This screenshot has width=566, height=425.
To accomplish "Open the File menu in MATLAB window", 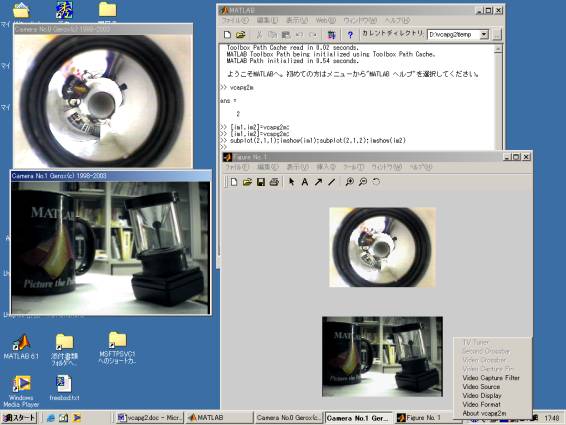I will click(235, 21).
